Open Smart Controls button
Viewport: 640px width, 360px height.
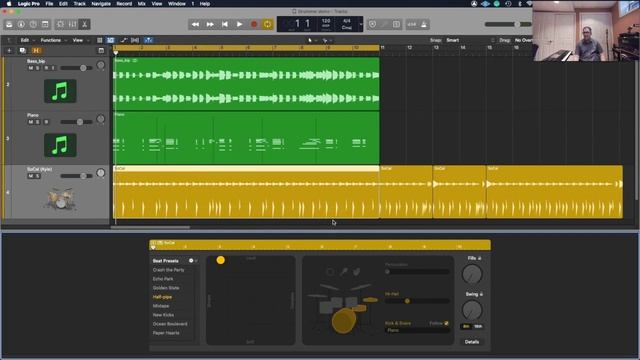pos(60,24)
